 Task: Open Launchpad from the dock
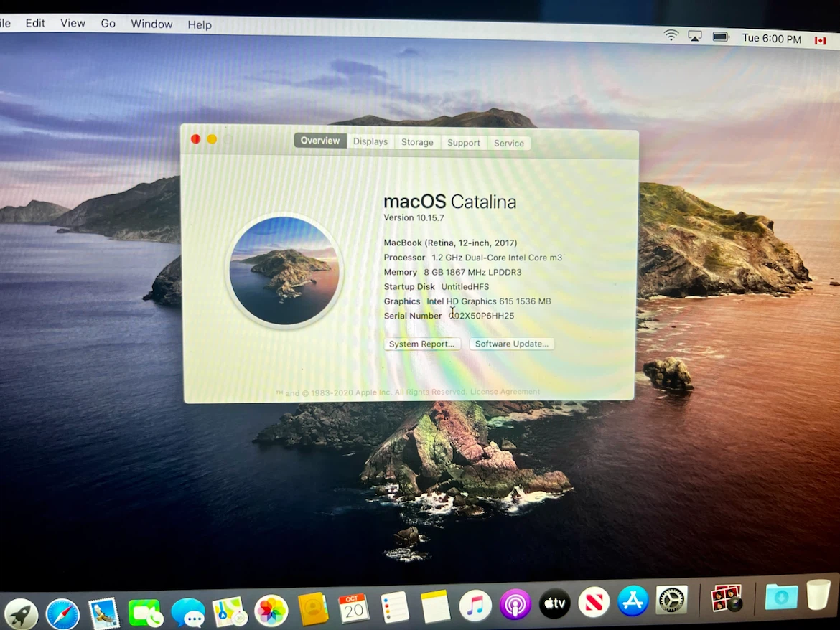[x=21, y=614]
